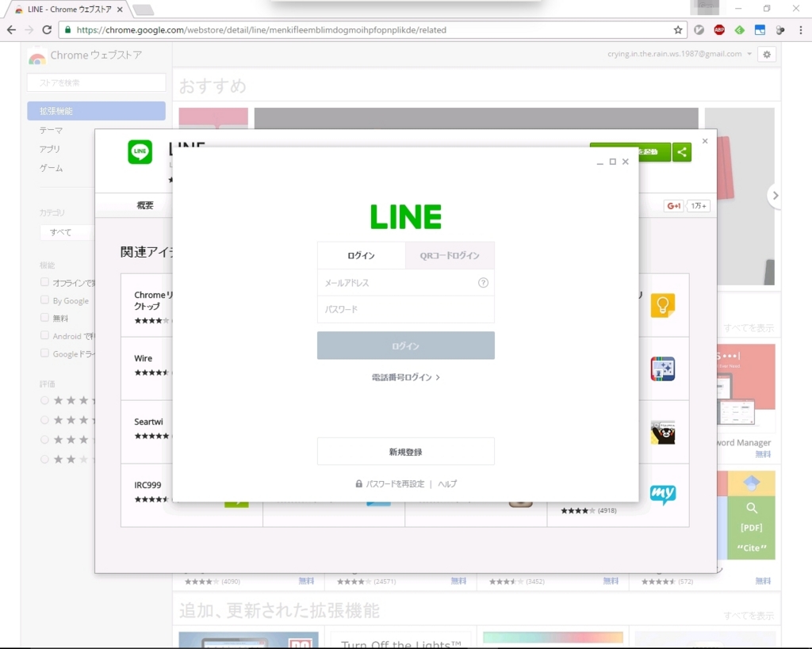Reload the page with refresh icon
The width and height of the screenshot is (812, 649).
click(47, 30)
